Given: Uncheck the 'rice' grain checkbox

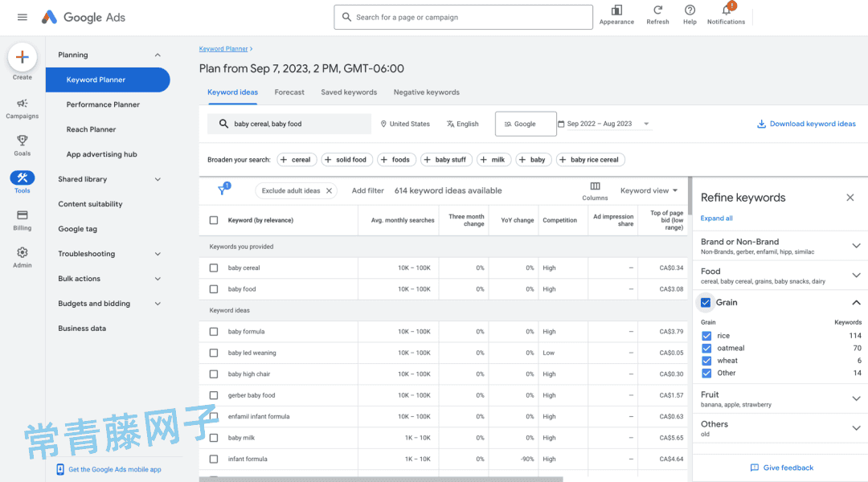Looking at the screenshot, I should (706, 336).
